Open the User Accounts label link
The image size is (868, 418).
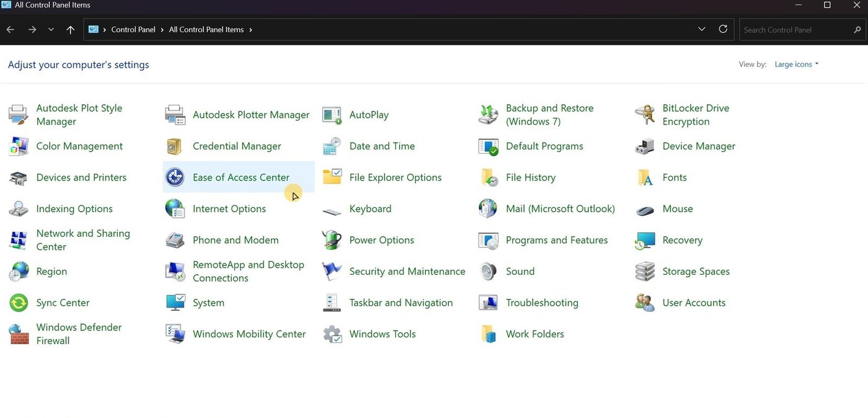click(694, 303)
